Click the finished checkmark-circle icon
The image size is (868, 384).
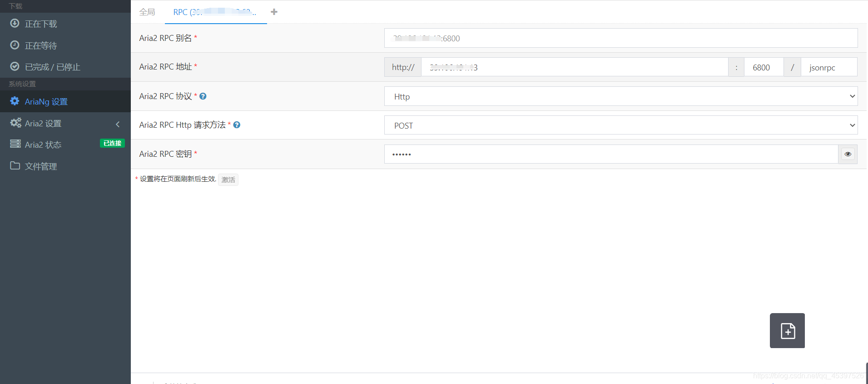point(15,66)
